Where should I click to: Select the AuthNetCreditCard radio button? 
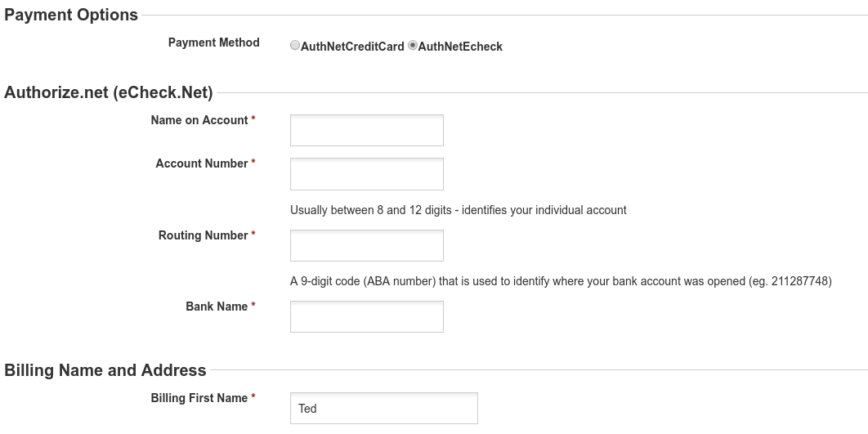pos(295,46)
